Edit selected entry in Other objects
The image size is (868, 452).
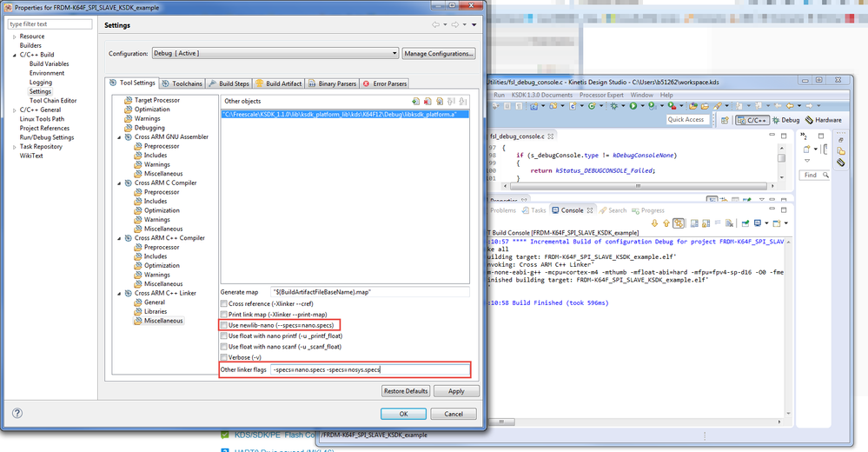coord(440,102)
